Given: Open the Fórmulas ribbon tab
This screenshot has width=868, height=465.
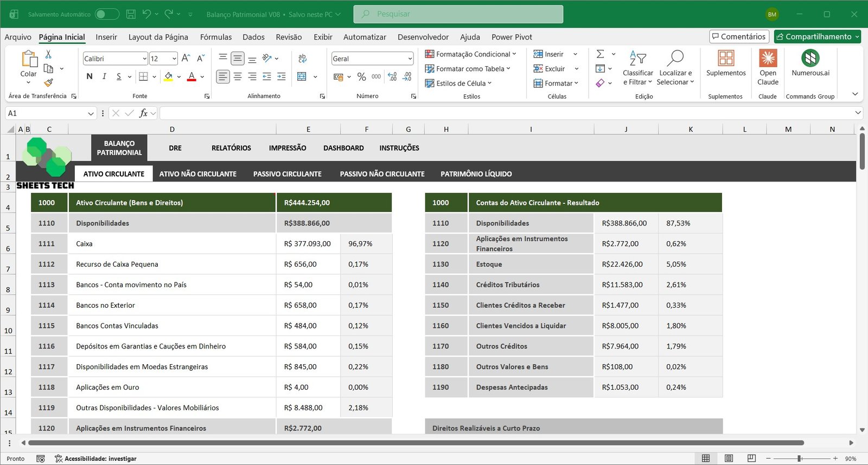Looking at the screenshot, I should [215, 37].
